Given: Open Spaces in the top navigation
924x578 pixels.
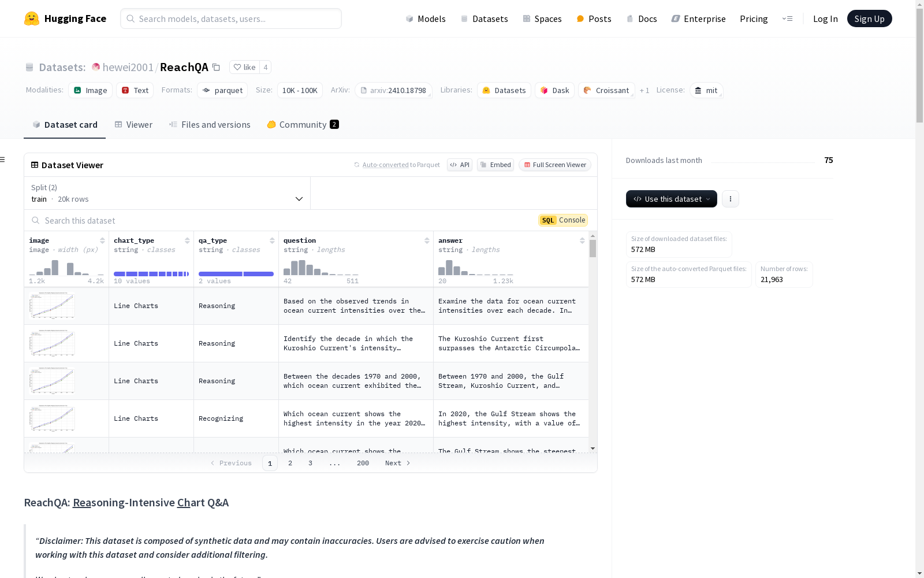Looking at the screenshot, I should 542,18.
